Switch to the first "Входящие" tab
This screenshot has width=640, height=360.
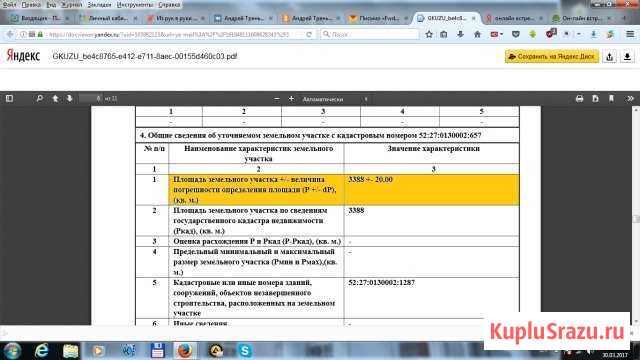point(40,18)
